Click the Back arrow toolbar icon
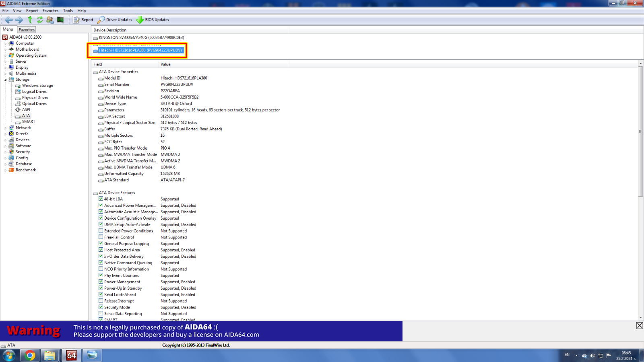Image resolution: width=644 pixels, height=362 pixels. coord(8,20)
